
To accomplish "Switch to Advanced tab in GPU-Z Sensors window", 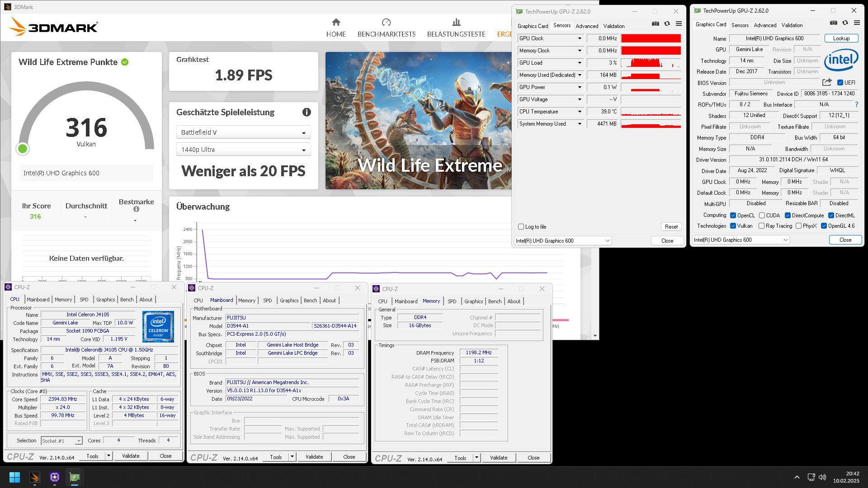I will 587,26.
